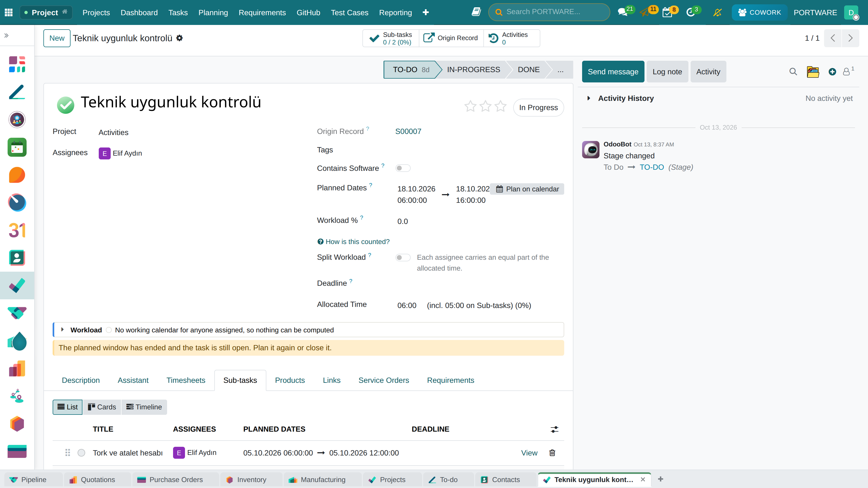Mark Tork ve atalet hesabı sub-task state circle
Viewport: 868px width, 488px height.
pyautogui.click(x=81, y=453)
